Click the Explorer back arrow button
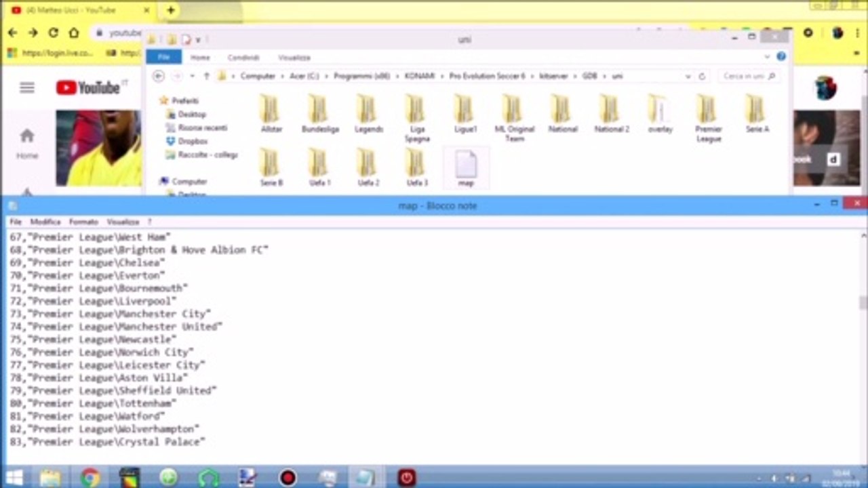Screen dimensions: 868x488 [158, 77]
